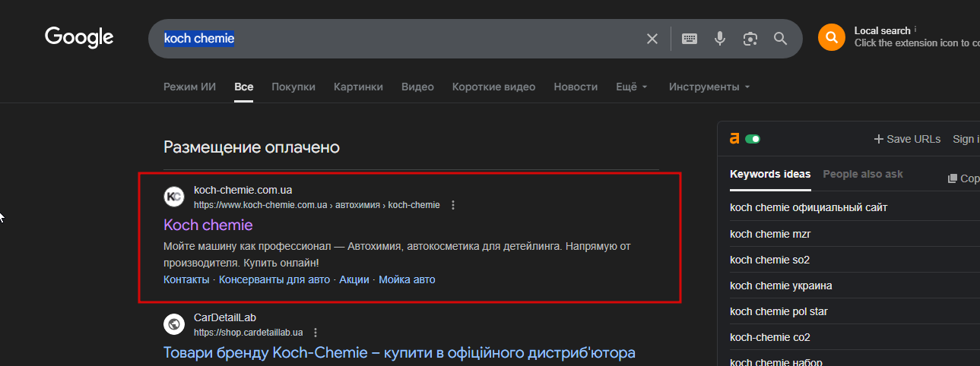The width and height of the screenshot is (980, 366).
Task: Click the CarDetailLab globe favicon
Action: (174, 324)
